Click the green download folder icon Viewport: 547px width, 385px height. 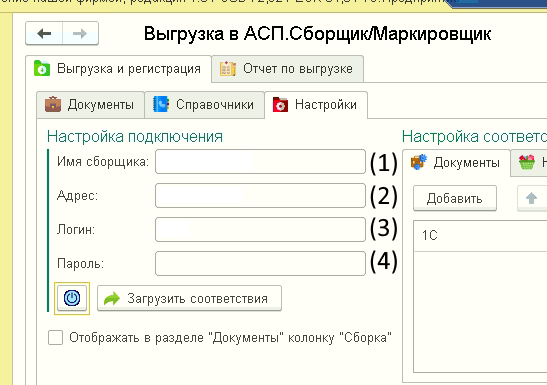pos(42,68)
